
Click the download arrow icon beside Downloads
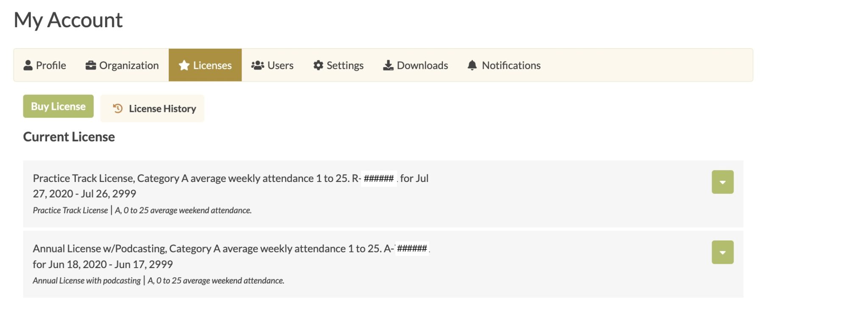coord(388,65)
